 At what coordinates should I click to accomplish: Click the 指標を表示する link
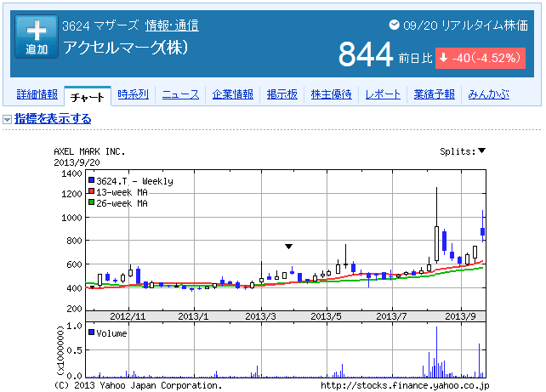click(53, 119)
